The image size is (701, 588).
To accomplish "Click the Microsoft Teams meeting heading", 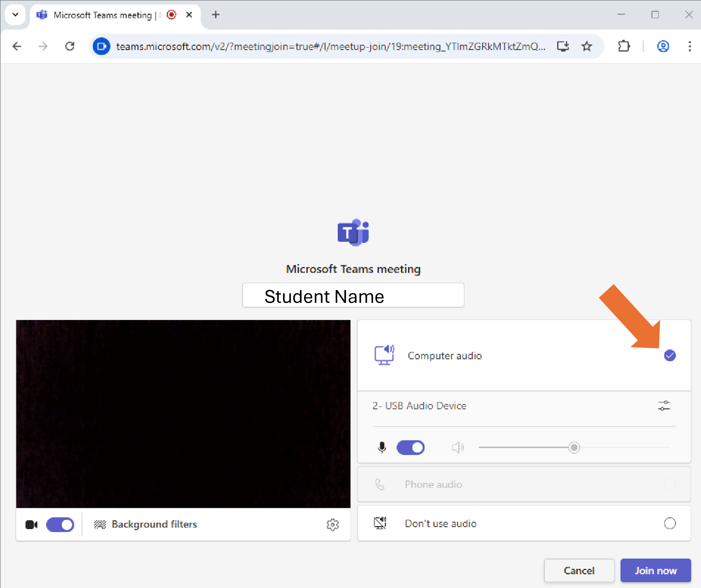I will (x=353, y=269).
